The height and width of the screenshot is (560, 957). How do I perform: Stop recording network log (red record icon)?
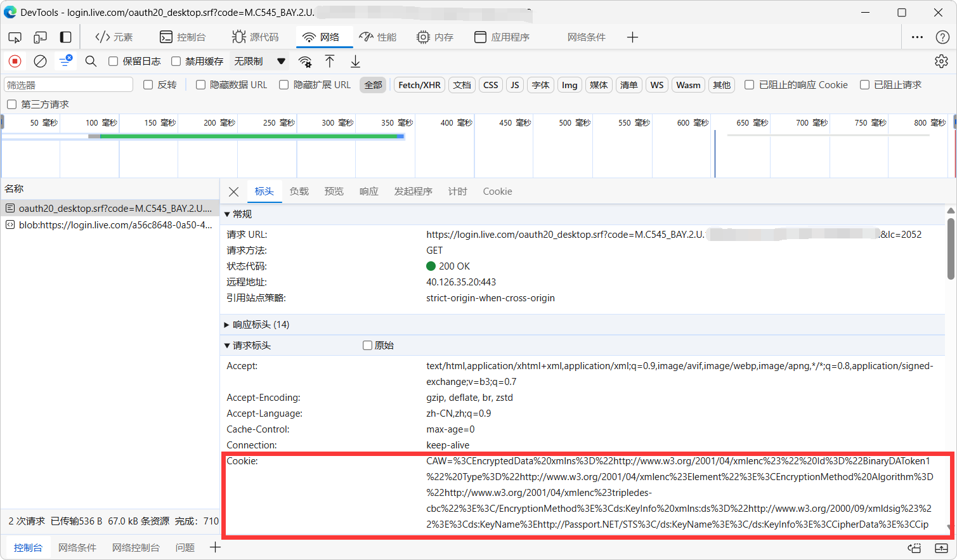pyautogui.click(x=15, y=61)
